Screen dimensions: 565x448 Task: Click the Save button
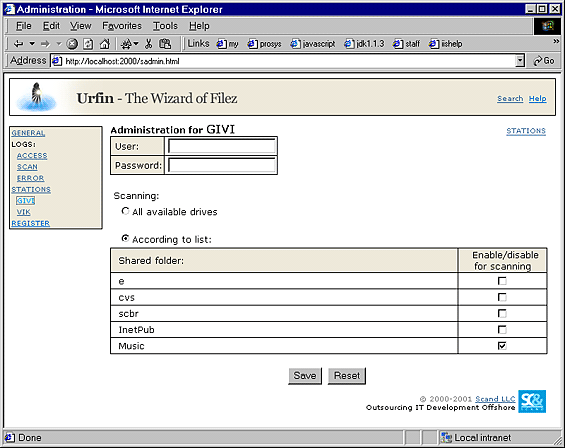point(305,376)
